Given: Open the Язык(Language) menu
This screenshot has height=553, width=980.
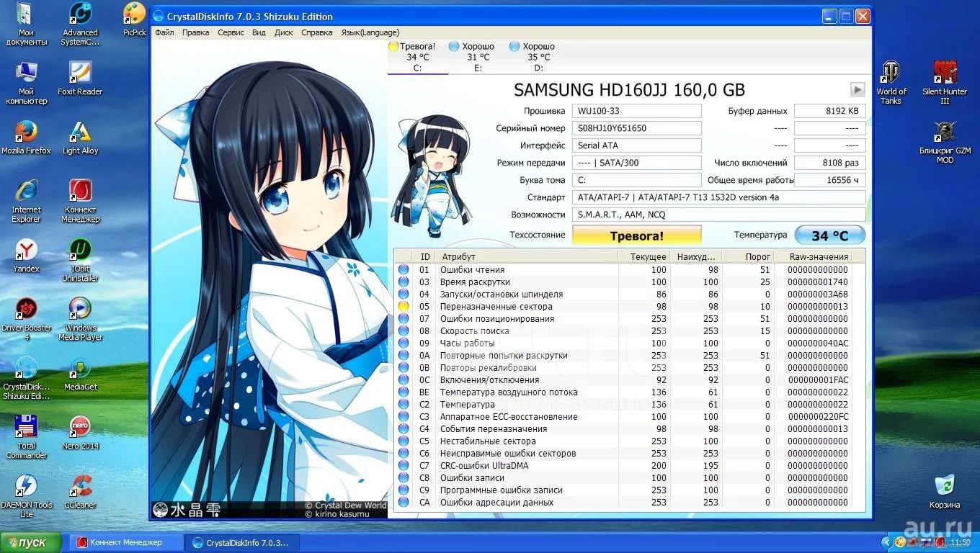Looking at the screenshot, I should (370, 32).
